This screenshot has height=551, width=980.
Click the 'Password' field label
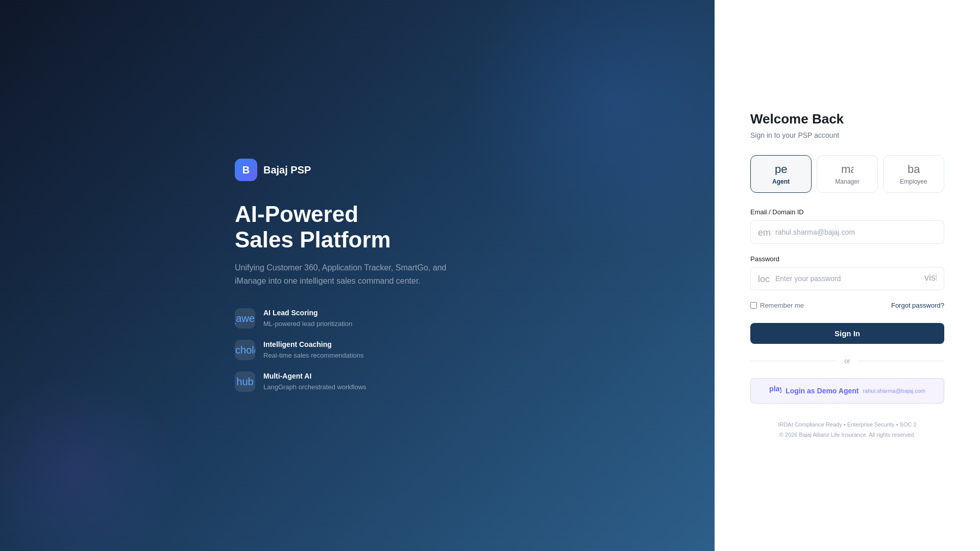pos(765,259)
